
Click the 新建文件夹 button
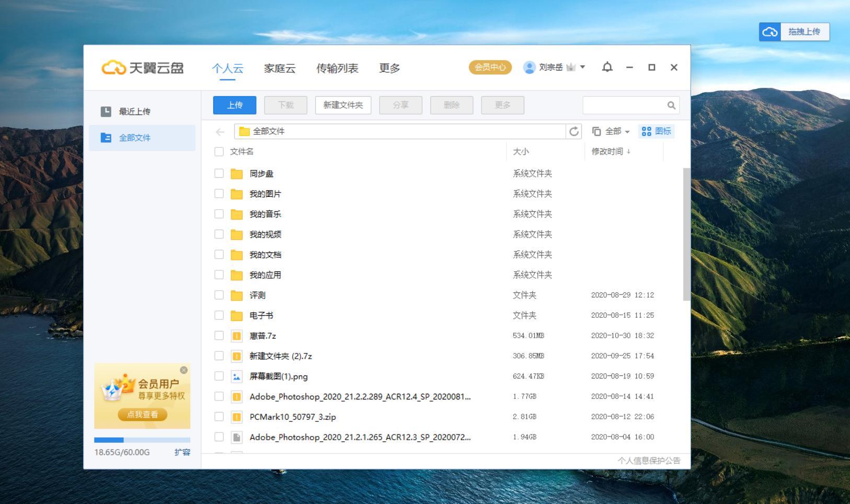[343, 105]
